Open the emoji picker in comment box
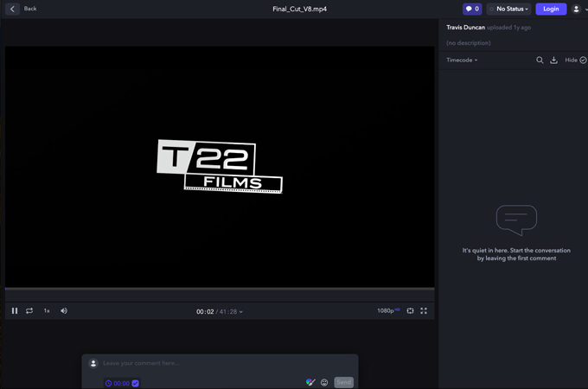Viewport: 588px width, 389px height. point(324,382)
